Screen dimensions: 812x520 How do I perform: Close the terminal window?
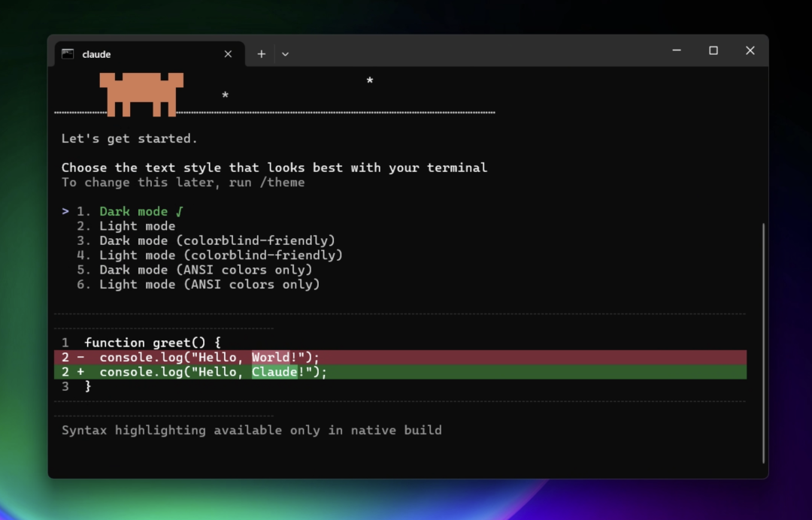[750, 50]
